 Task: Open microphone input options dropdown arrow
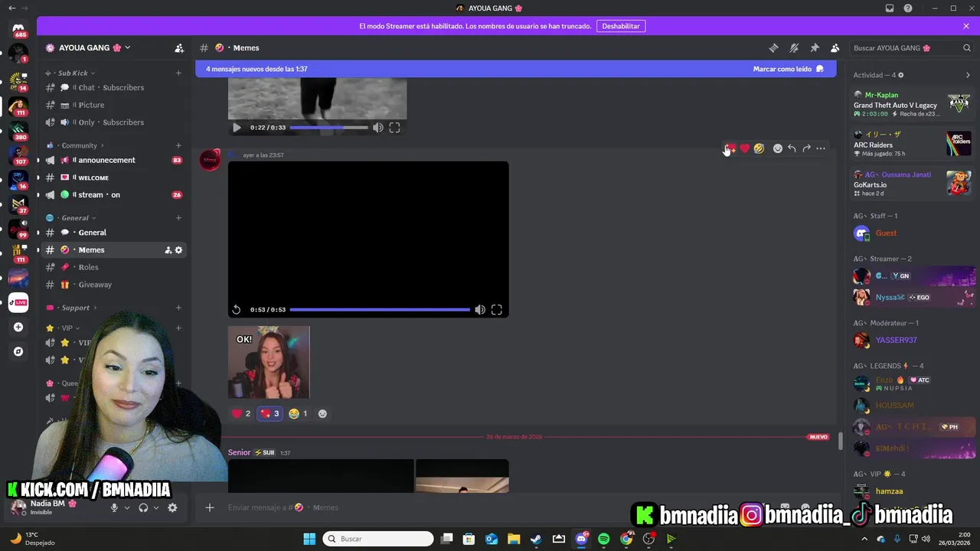[127, 507]
